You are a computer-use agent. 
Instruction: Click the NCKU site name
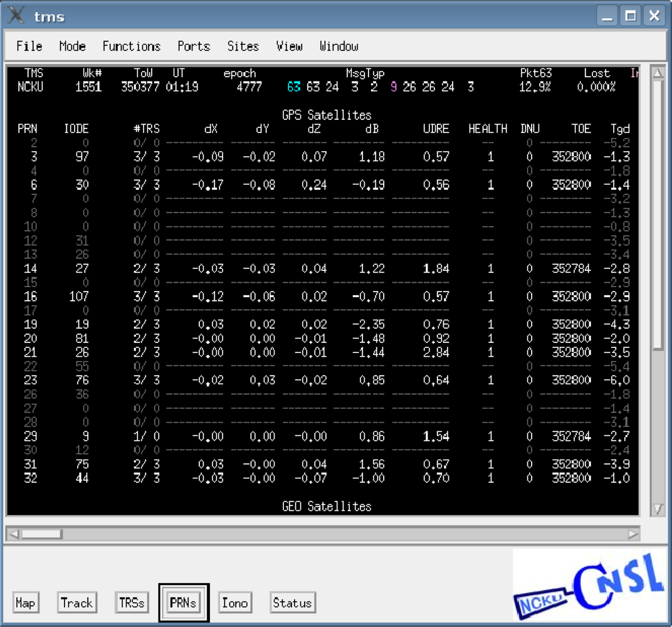click(x=31, y=87)
